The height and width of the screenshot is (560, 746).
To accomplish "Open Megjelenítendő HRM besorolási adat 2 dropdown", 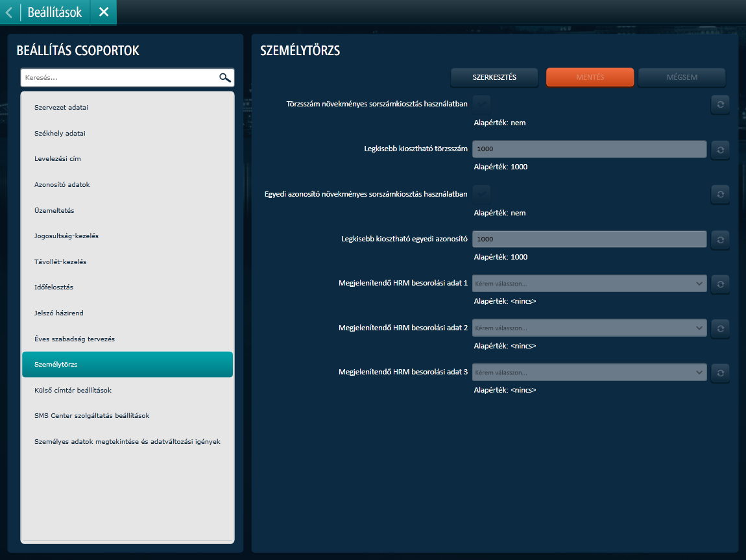I will tap(589, 328).
